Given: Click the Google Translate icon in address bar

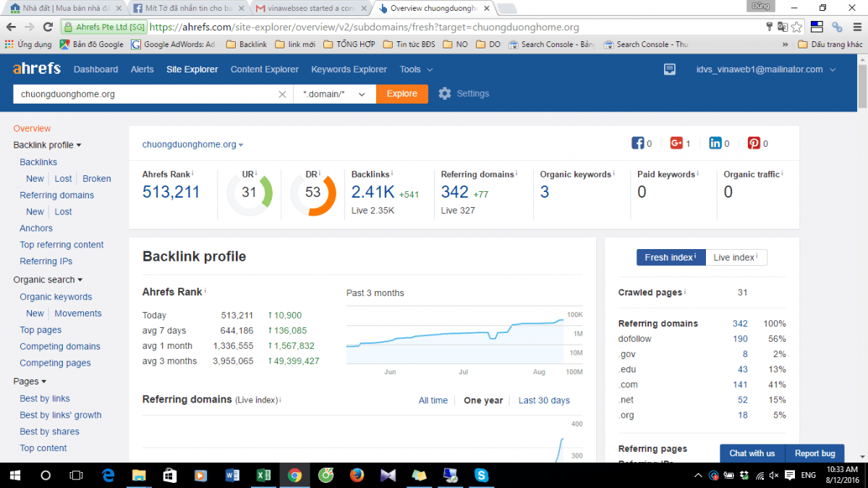Looking at the screenshot, I should point(783,27).
